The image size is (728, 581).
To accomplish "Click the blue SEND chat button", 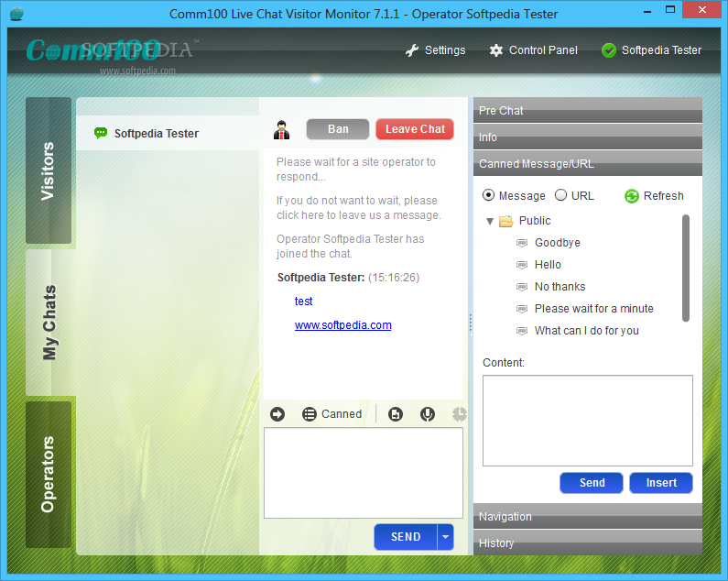I will pos(406,537).
